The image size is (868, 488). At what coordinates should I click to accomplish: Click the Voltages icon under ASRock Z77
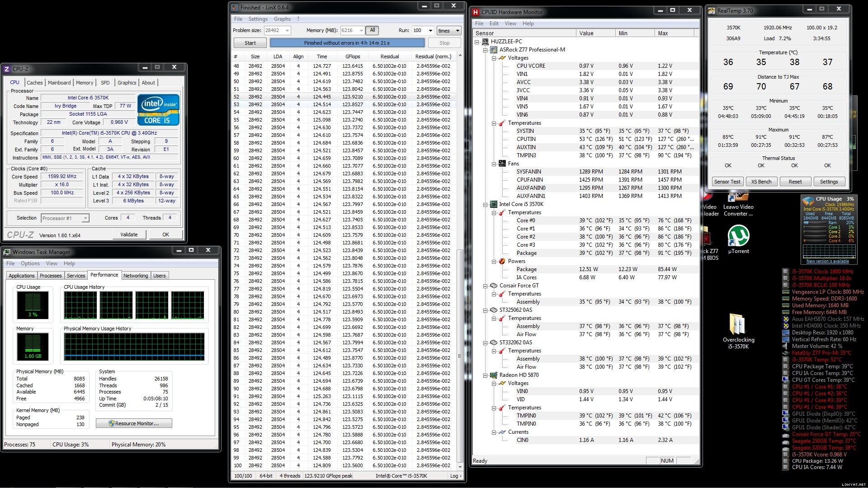point(502,58)
